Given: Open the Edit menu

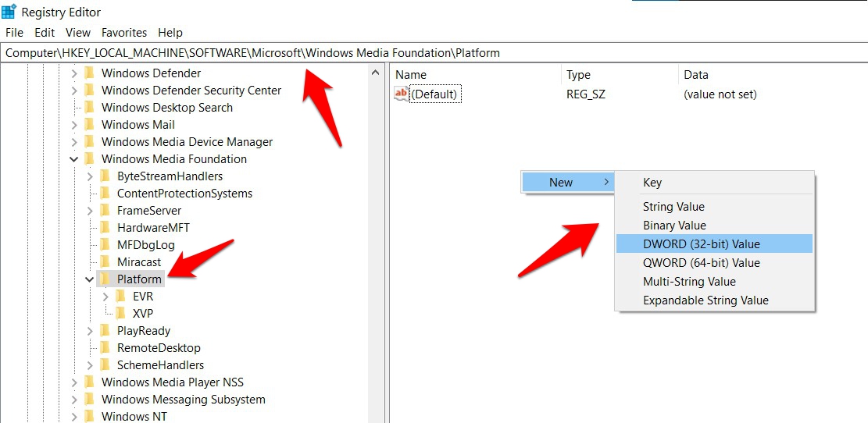Looking at the screenshot, I should pos(45,33).
